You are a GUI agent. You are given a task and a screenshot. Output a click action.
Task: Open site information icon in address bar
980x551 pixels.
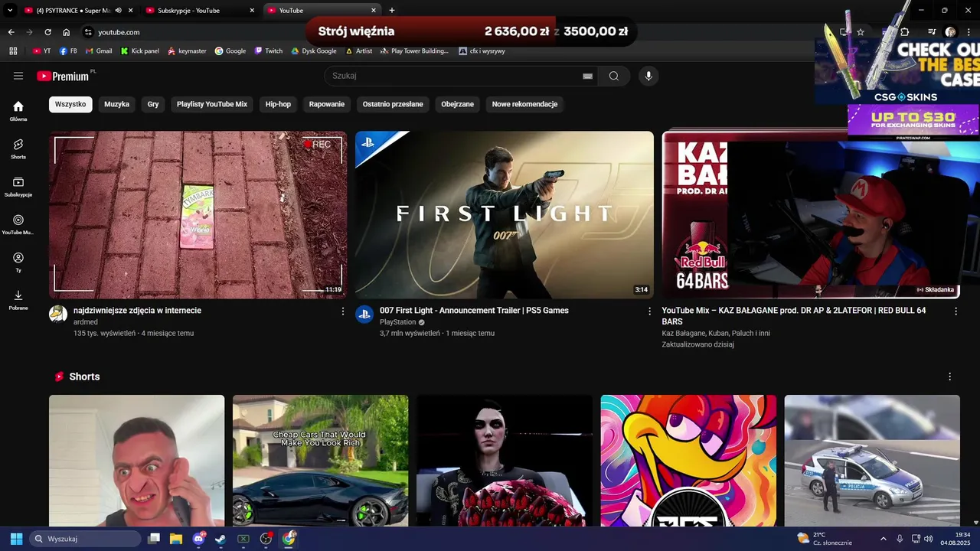point(88,32)
